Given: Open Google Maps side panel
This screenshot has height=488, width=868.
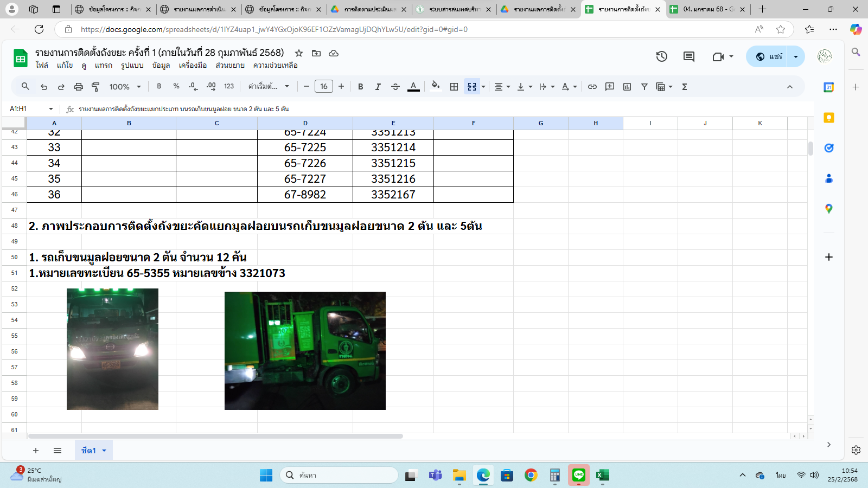Looking at the screenshot, I should pos(828,209).
